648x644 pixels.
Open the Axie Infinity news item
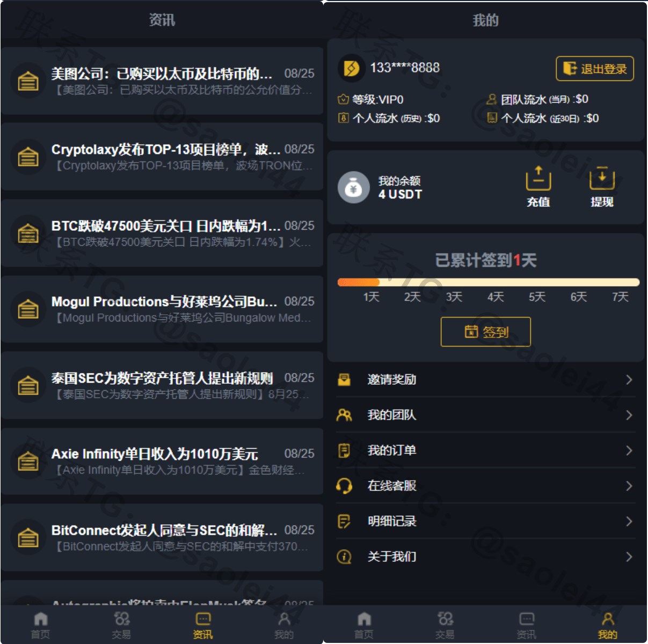(x=162, y=462)
